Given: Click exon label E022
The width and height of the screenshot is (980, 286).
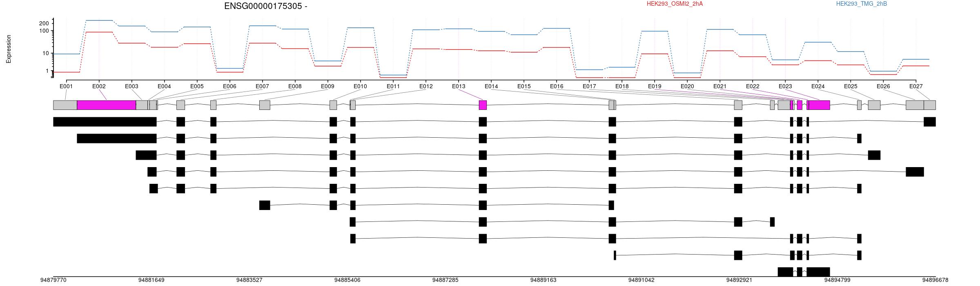Looking at the screenshot, I should [753, 86].
